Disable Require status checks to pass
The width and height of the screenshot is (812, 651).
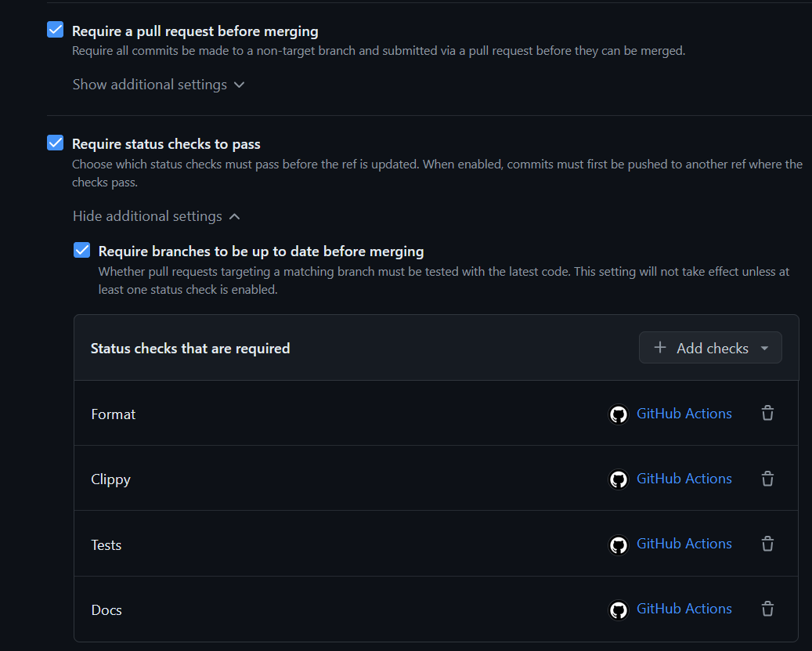click(55, 143)
